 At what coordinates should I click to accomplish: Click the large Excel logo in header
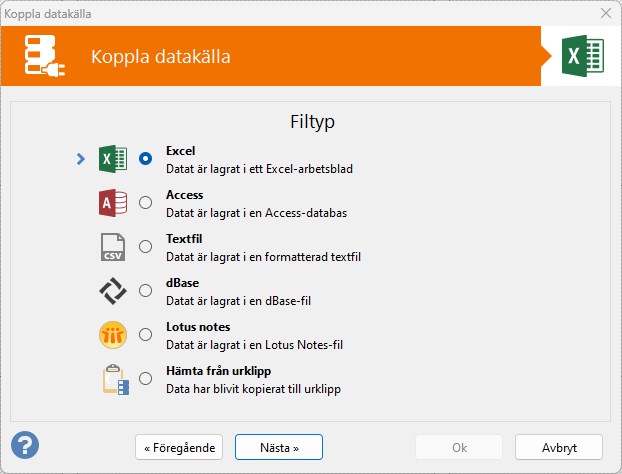point(583,56)
